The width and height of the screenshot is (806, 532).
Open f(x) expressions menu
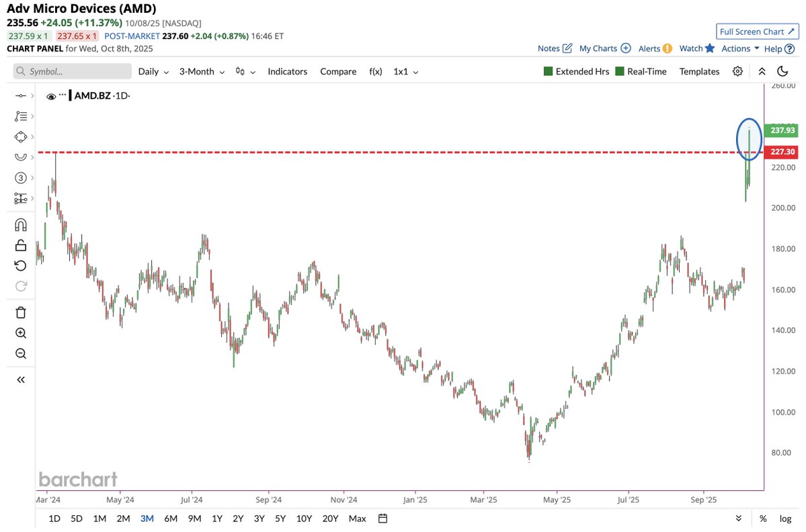pos(376,71)
